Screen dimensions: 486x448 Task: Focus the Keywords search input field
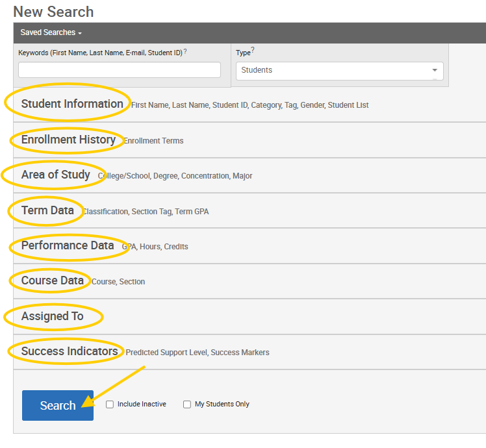(120, 70)
